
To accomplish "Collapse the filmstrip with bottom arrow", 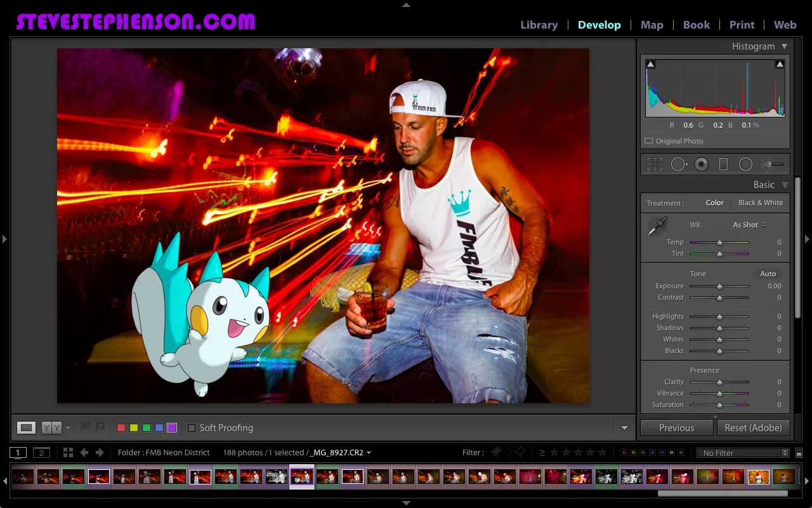I will [406, 504].
